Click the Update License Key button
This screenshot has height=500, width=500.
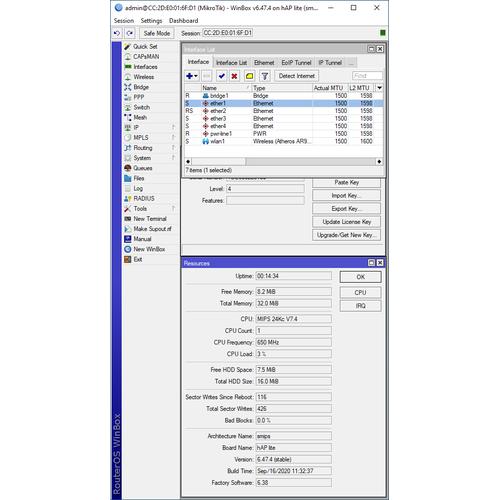[x=346, y=222]
